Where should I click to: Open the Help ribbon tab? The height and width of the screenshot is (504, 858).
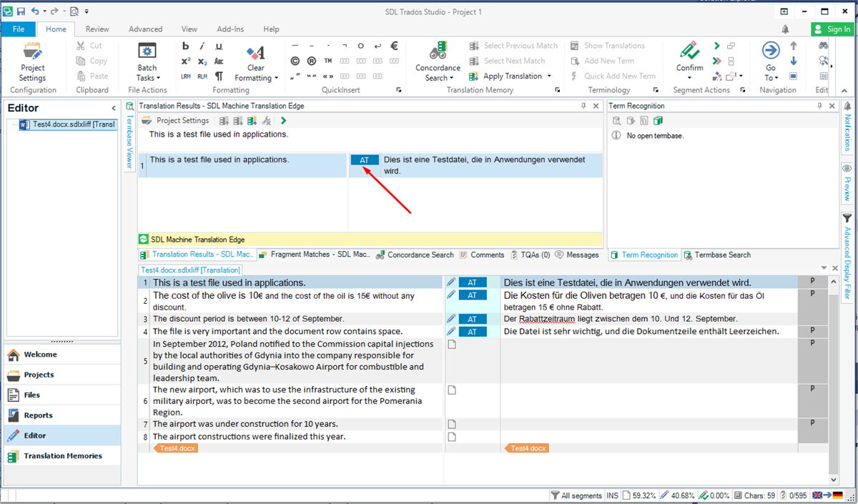click(272, 29)
